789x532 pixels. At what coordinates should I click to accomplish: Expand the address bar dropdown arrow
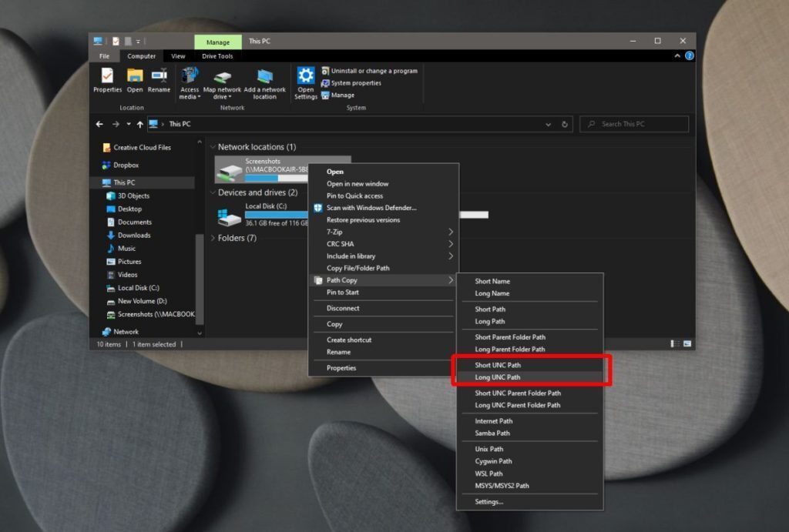(x=548, y=124)
